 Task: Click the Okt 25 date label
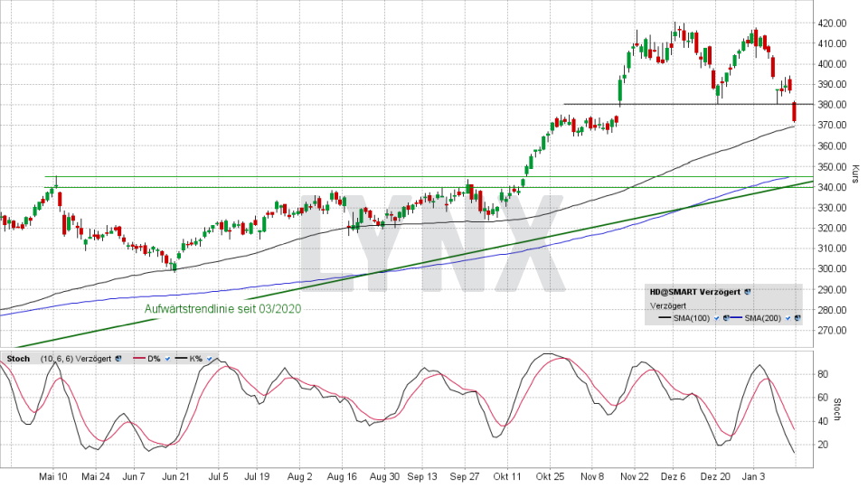[550, 476]
